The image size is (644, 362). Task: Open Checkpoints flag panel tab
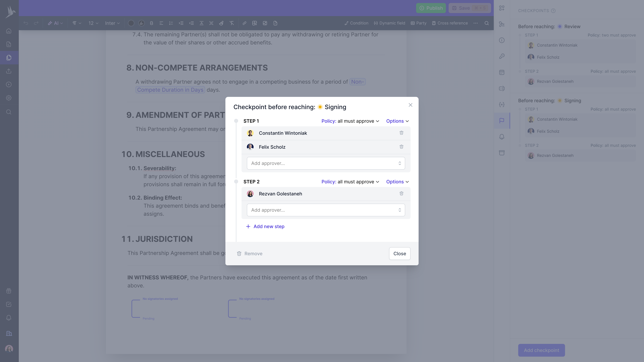pyautogui.click(x=502, y=121)
